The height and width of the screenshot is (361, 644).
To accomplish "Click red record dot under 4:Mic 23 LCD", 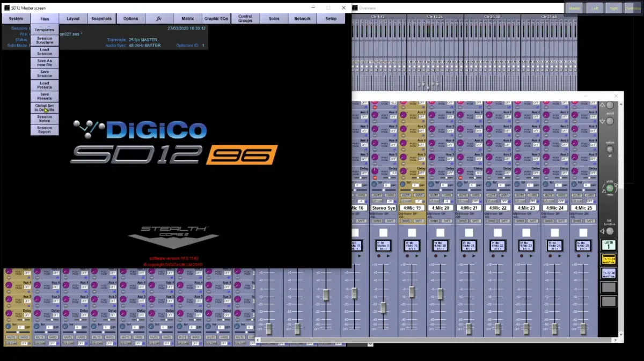I will coord(522,256).
